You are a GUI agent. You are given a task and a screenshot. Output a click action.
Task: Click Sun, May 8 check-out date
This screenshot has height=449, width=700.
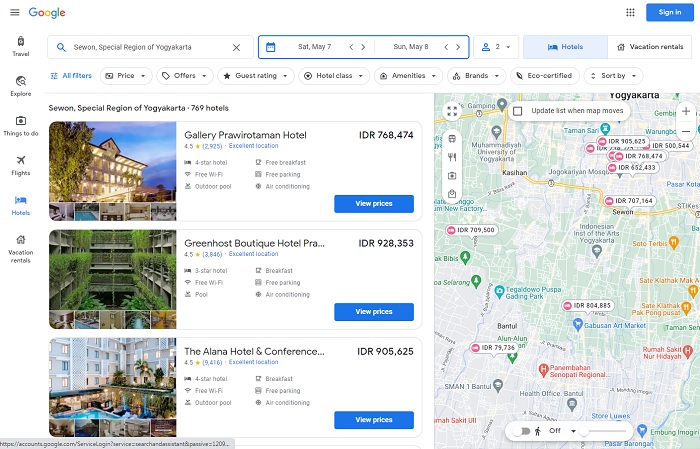[410, 47]
